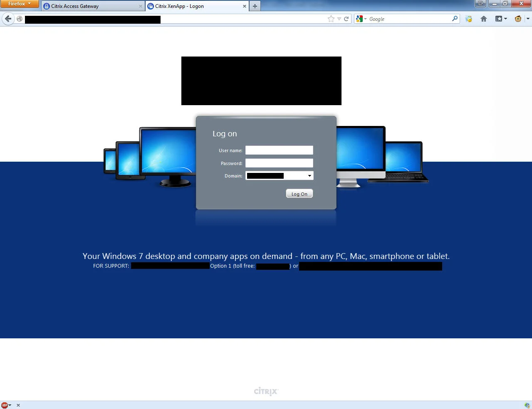Reload the page with the refresh icon
Image resolution: width=532 pixels, height=409 pixels.
(x=346, y=19)
